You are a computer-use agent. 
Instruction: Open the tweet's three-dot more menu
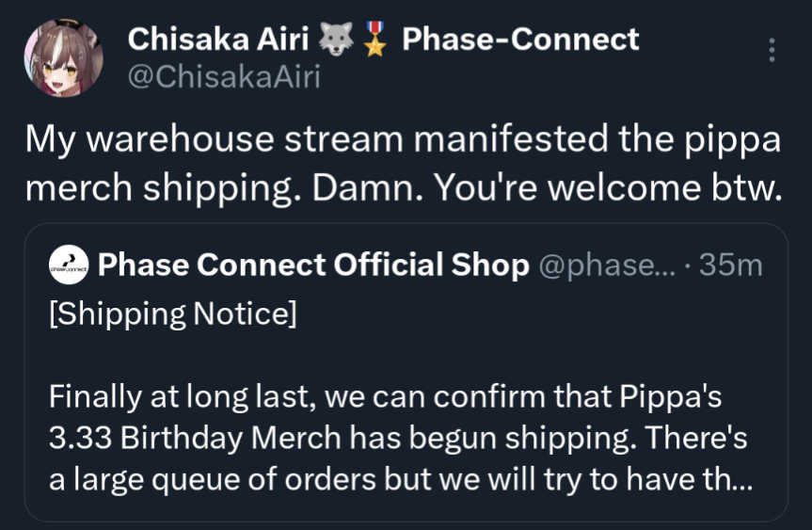click(772, 50)
